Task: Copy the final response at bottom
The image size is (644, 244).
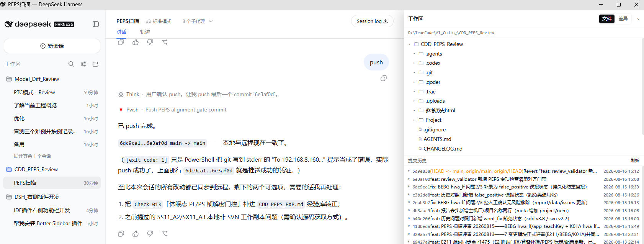Action: click(x=121, y=234)
